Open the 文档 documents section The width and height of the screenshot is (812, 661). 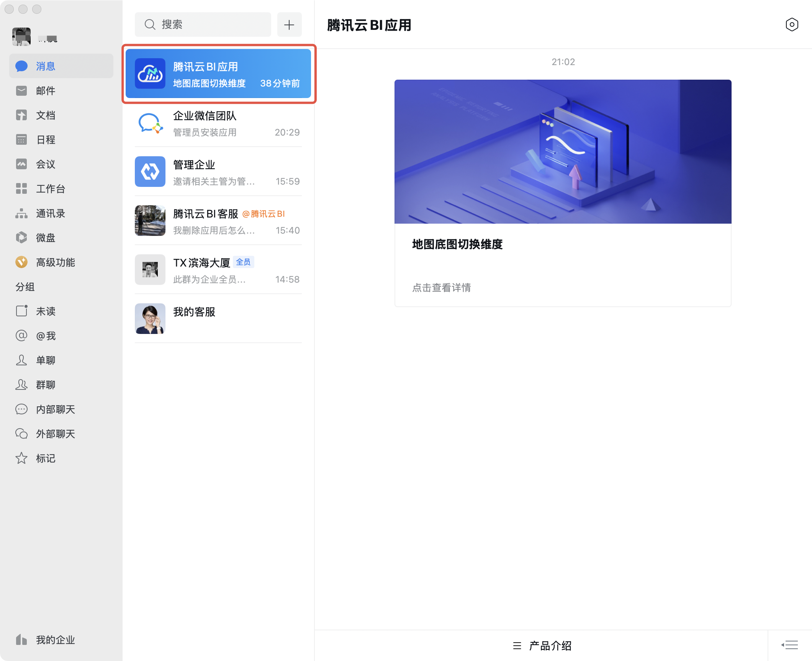click(x=45, y=115)
